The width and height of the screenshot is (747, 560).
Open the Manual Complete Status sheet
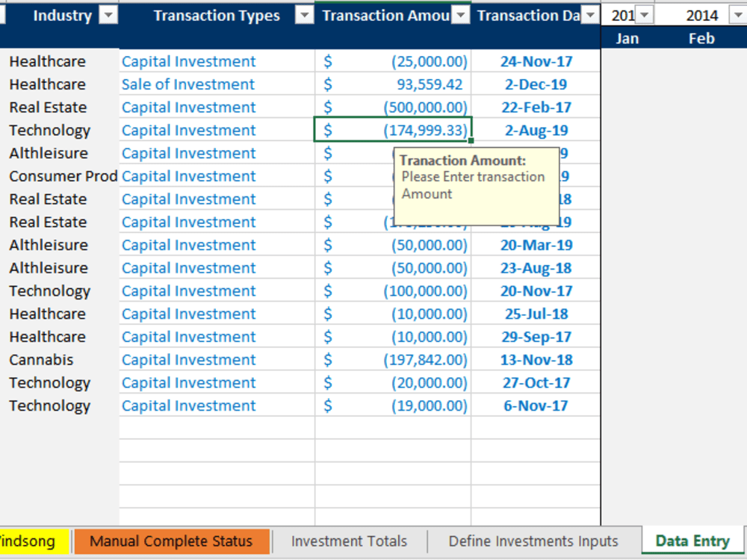pyautogui.click(x=172, y=541)
